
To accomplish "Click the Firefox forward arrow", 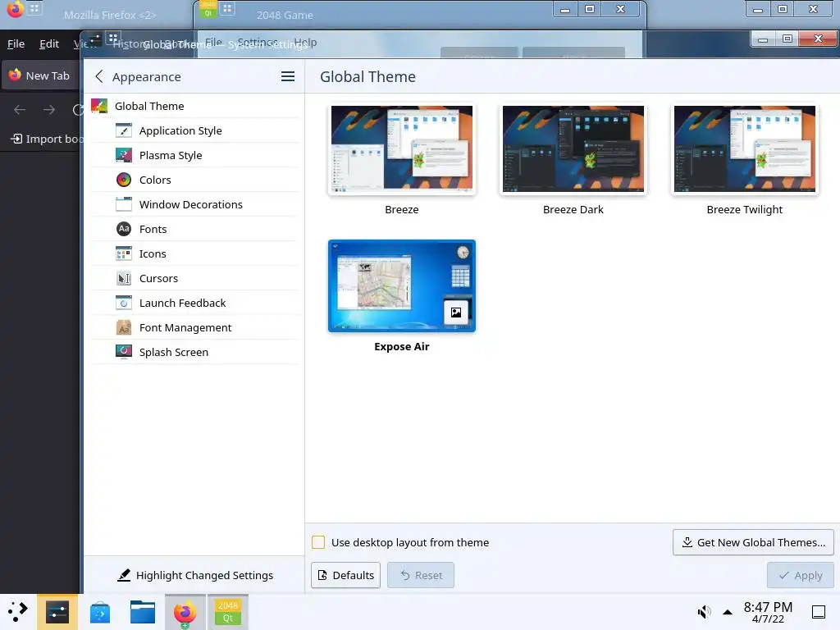I will tap(49, 110).
